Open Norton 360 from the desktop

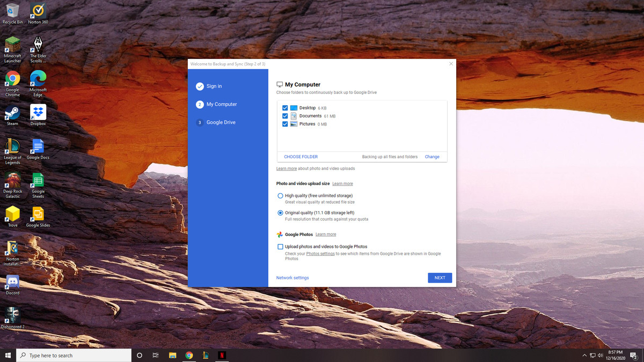pos(37,9)
